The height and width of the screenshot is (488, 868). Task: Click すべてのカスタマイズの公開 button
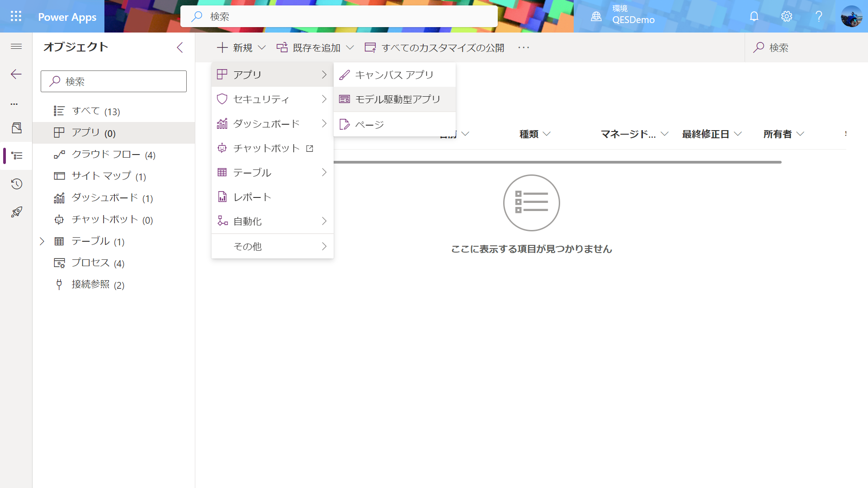point(434,47)
